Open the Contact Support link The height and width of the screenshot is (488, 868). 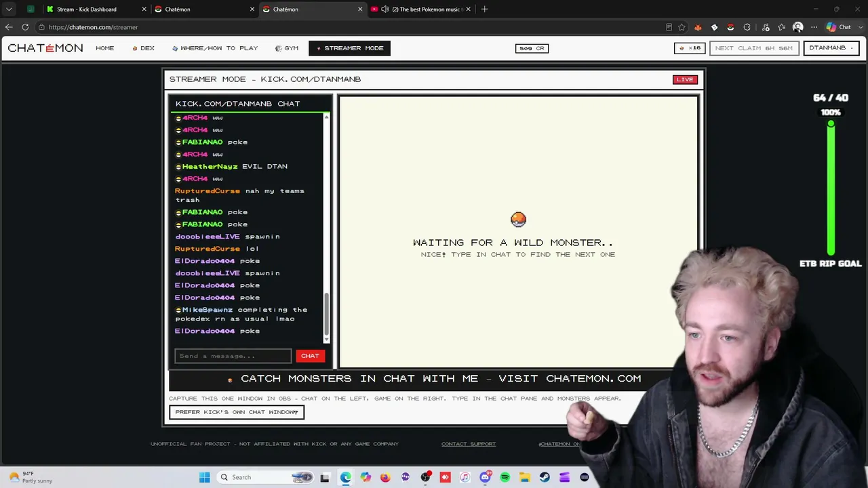pos(469,444)
